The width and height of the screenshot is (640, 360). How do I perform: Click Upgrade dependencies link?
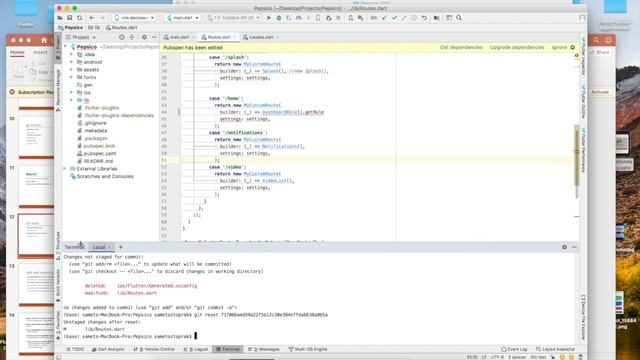tap(517, 47)
